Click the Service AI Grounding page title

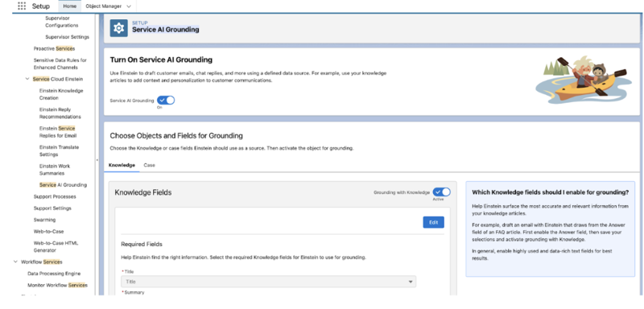pyautogui.click(x=166, y=30)
